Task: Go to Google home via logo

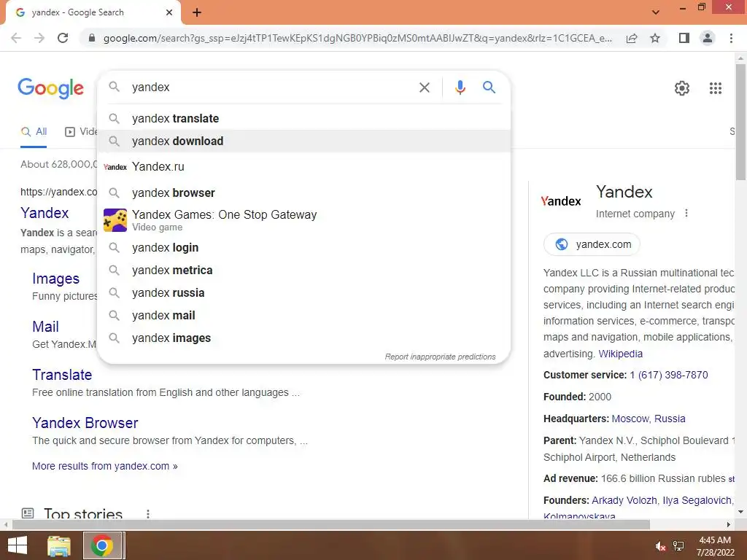Action: [x=50, y=88]
